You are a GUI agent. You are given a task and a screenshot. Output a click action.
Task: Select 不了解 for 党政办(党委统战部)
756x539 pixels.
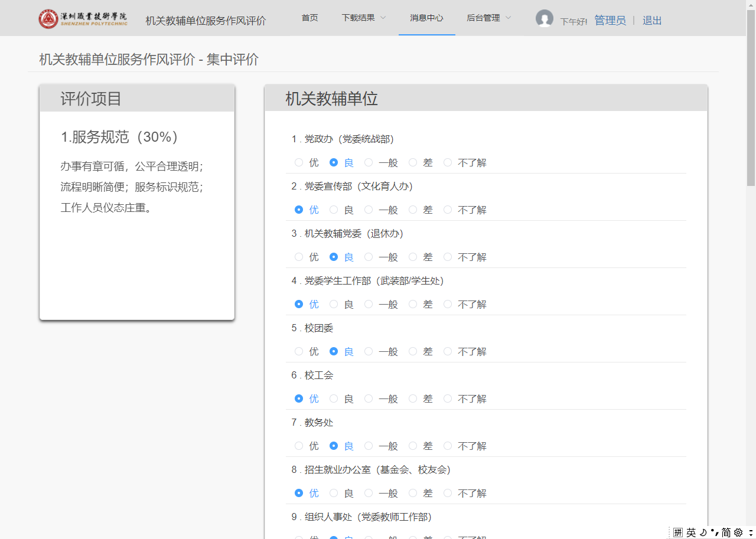[x=448, y=162]
